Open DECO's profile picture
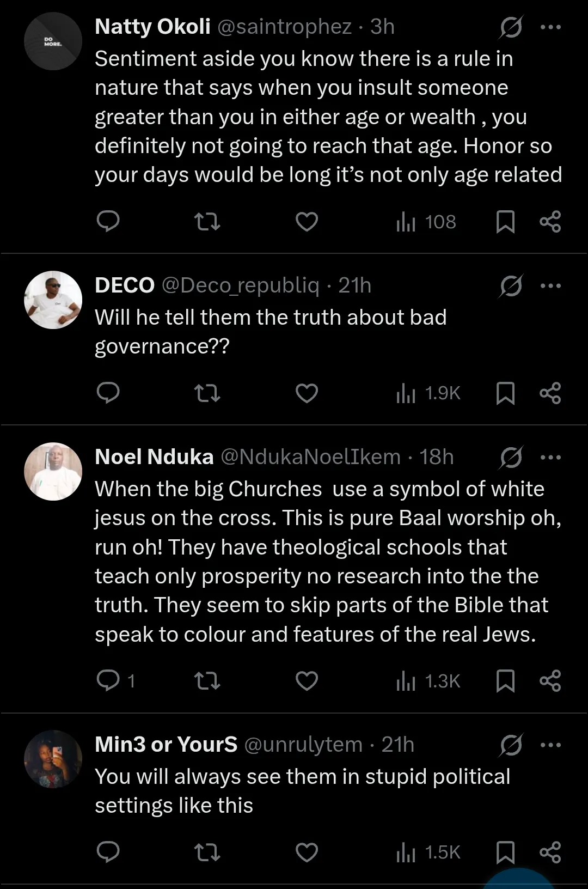Image resolution: width=588 pixels, height=889 pixels. (53, 300)
